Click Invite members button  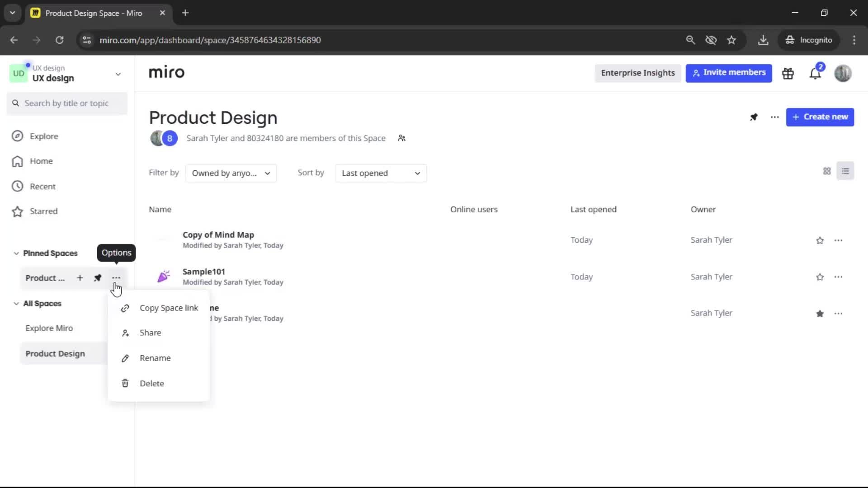[729, 73]
